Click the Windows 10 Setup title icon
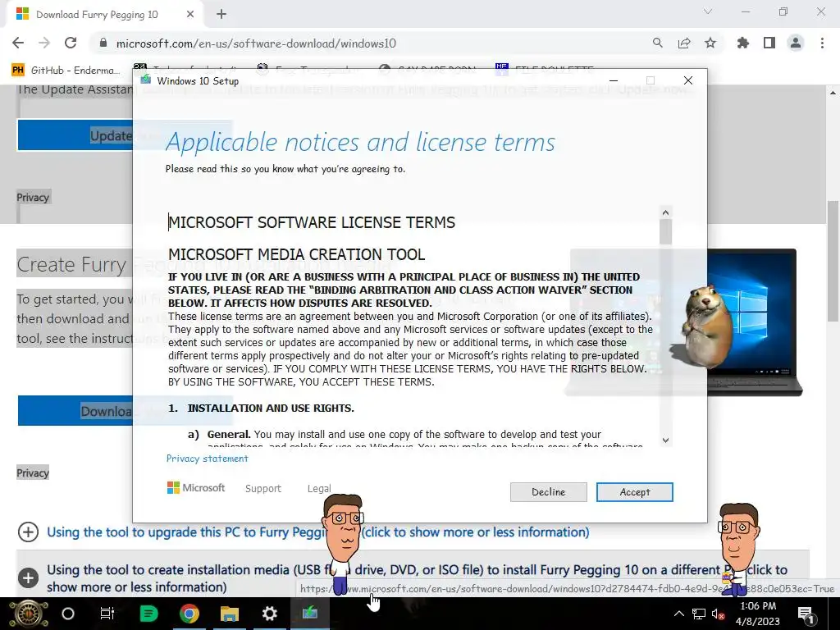The height and width of the screenshot is (630, 840). [145, 80]
